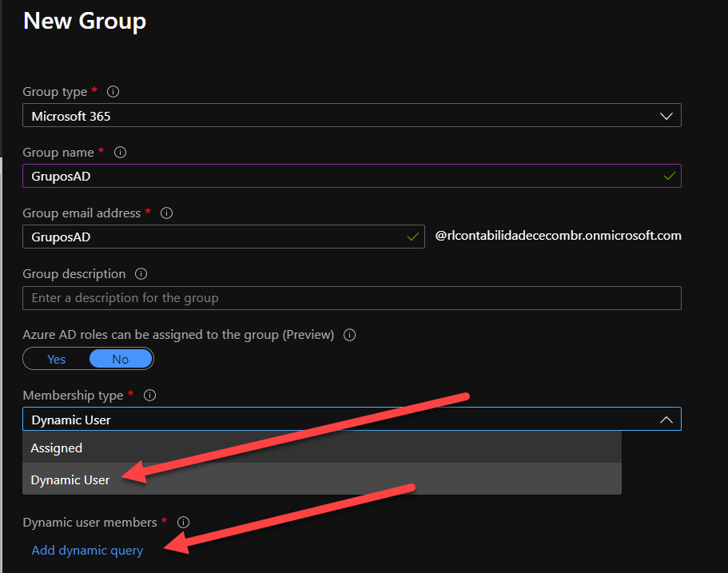Click the chevron arrow of Group type dropdown

click(666, 116)
